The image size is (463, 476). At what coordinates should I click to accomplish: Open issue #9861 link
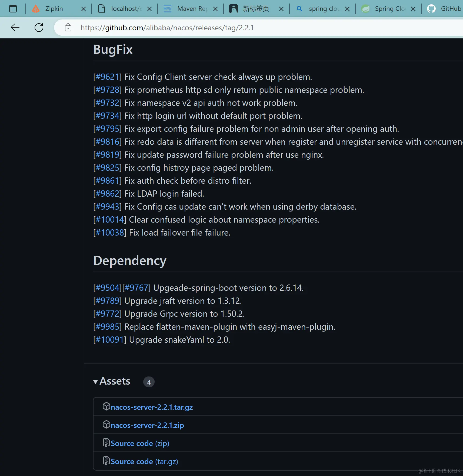107,181
